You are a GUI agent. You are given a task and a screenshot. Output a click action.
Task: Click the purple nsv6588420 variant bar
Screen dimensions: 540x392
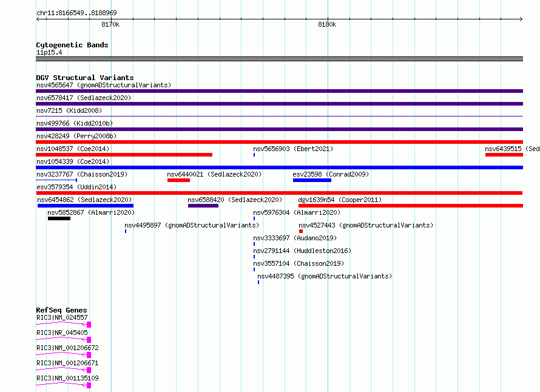pyautogui.click(x=203, y=206)
